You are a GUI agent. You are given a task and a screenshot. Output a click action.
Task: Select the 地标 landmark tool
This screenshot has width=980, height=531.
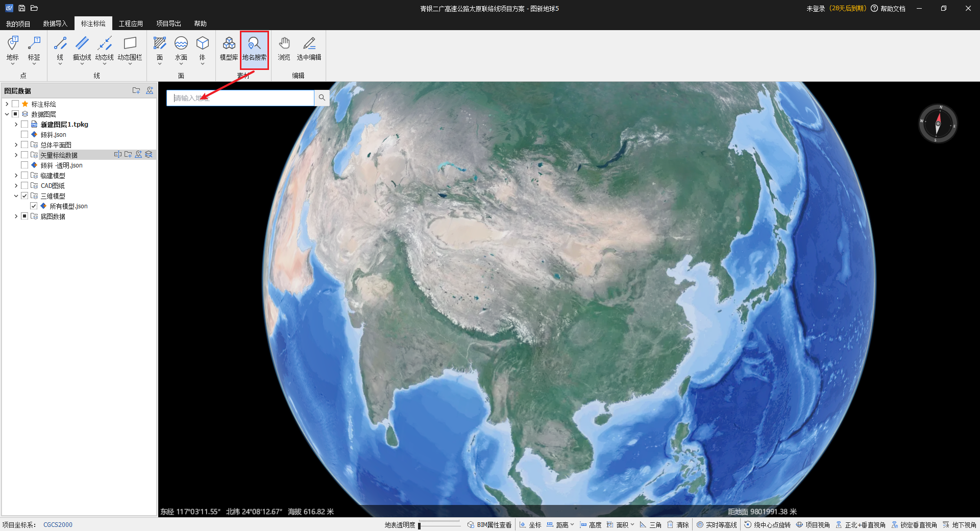[x=13, y=49]
